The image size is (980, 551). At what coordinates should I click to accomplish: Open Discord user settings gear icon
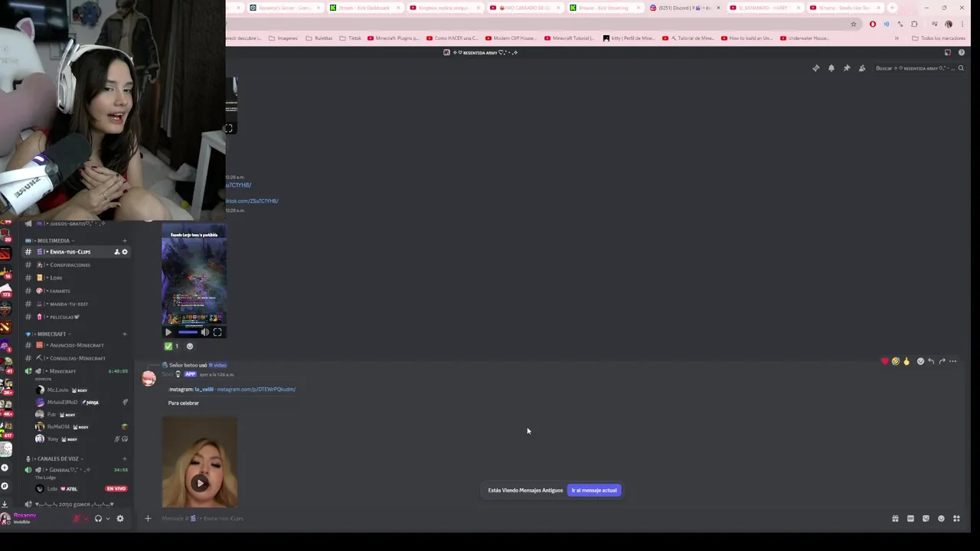pyautogui.click(x=119, y=519)
